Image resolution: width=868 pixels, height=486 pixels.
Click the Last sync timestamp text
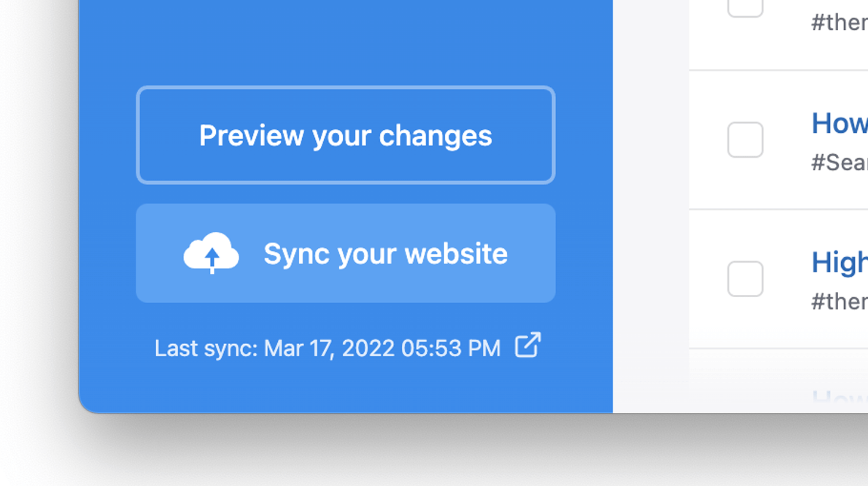pos(327,347)
